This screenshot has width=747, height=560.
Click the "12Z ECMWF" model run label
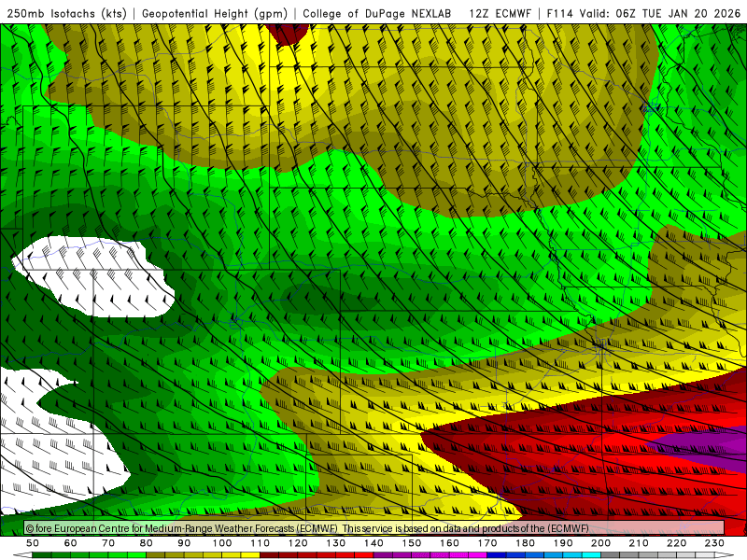500,13
